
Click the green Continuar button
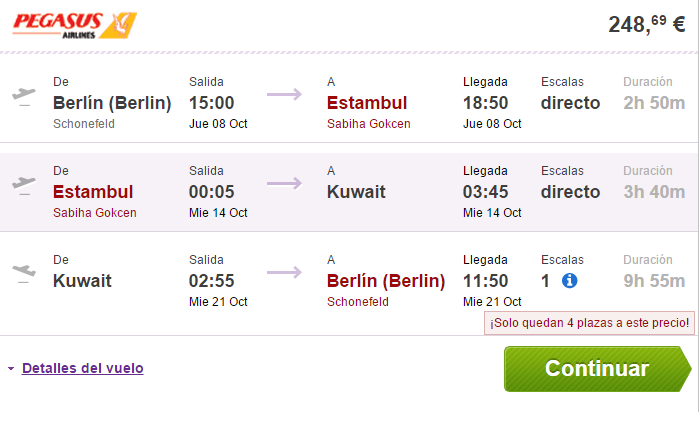coord(598,369)
